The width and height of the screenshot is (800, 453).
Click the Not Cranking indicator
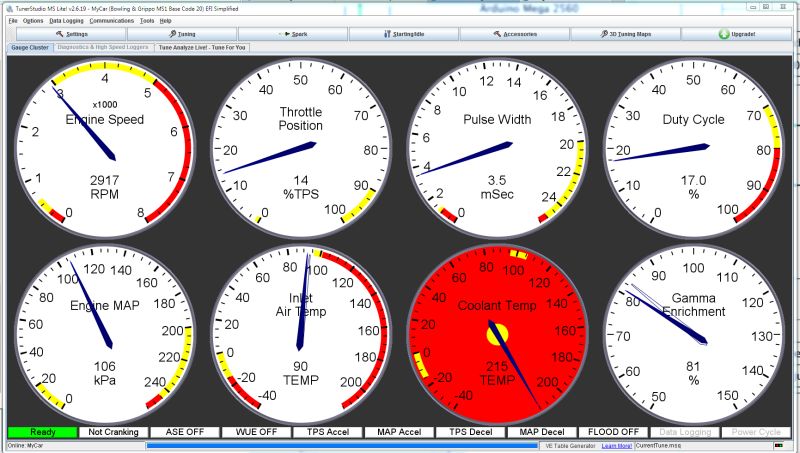113,432
